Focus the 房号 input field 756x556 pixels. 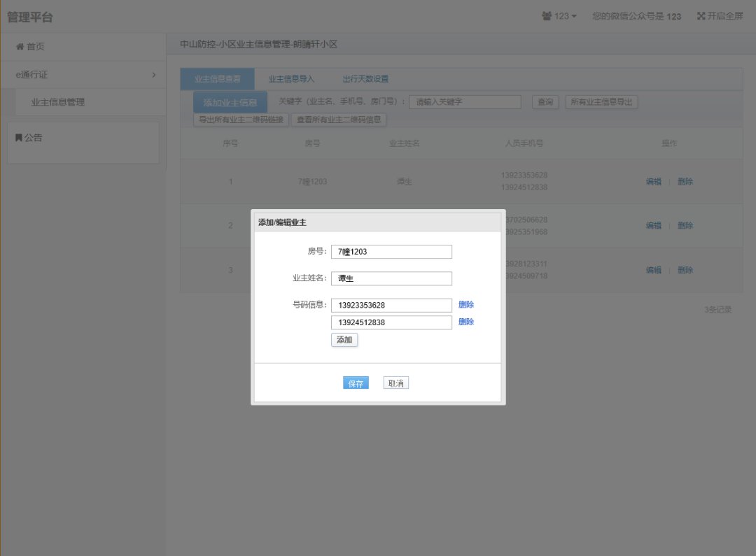tap(391, 252)
